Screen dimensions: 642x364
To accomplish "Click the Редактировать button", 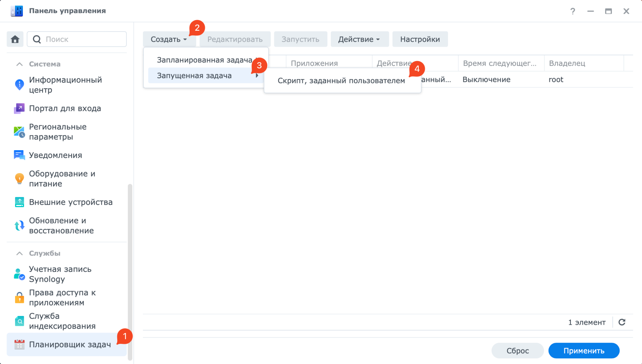I will [x=235, y=39].
